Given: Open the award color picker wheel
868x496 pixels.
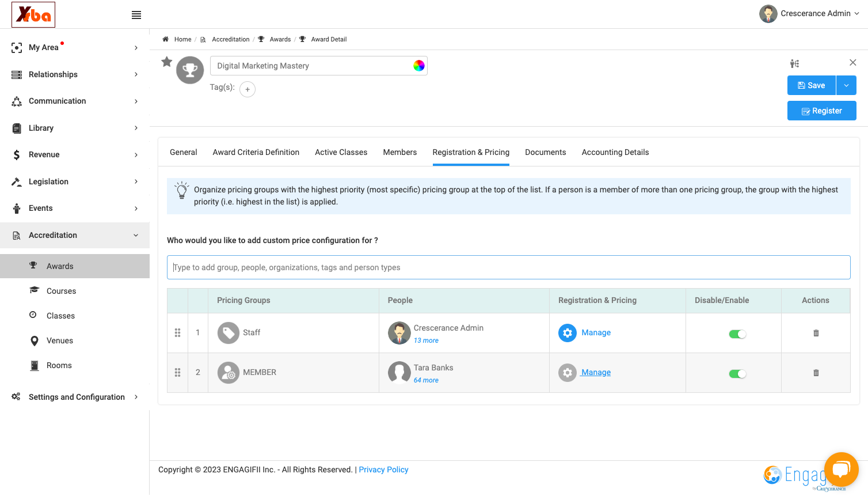Looking at the screenshot, I should pyautogui.click(x=419, y=66).
